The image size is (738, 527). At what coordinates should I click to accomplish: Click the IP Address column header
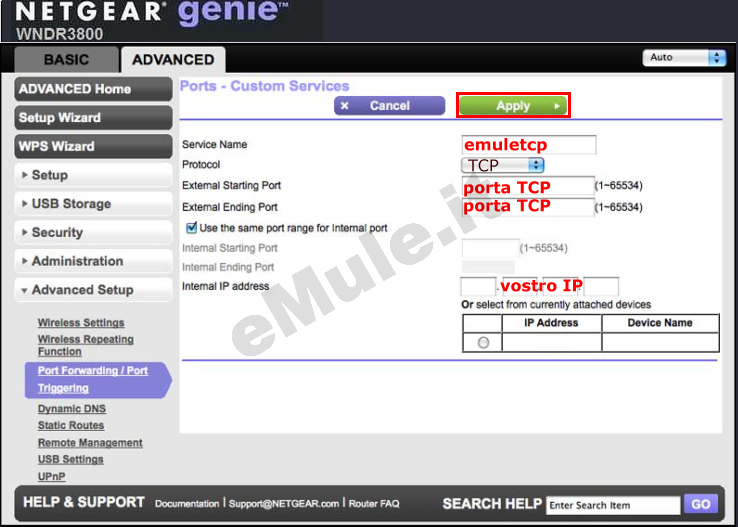coord(552,323)
